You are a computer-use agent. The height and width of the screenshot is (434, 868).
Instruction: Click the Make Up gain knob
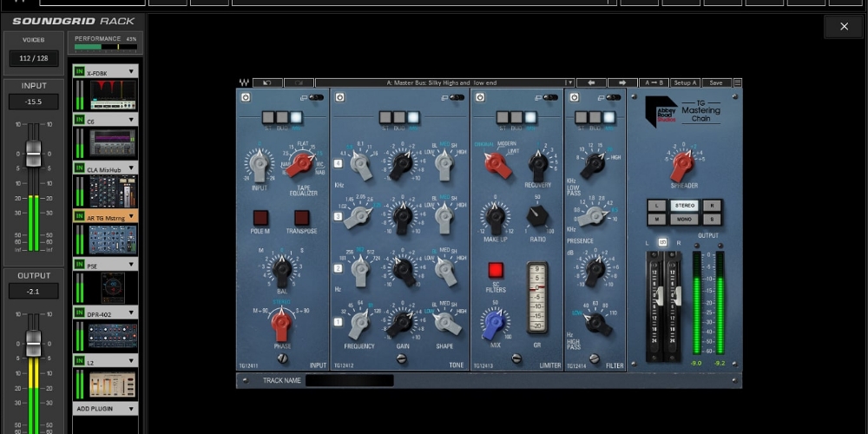[x=496, y=218]
